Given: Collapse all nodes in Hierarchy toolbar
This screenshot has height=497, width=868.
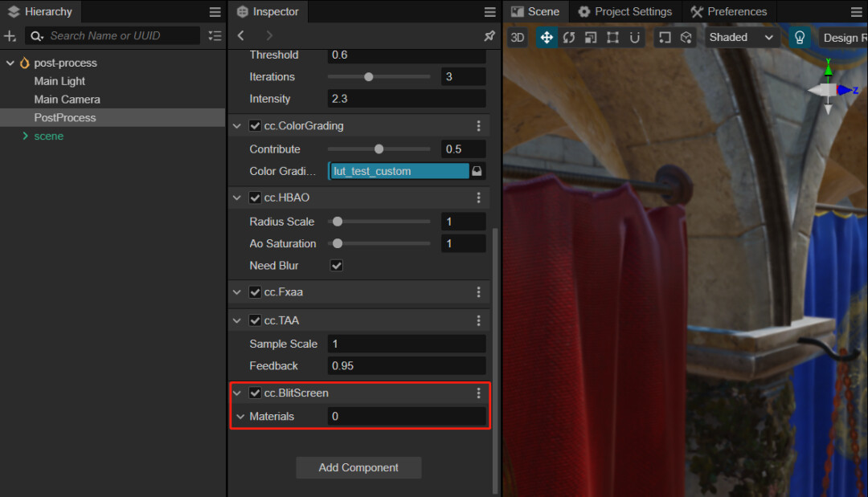Looking at the screenshot, I should pyautogui.click(x=215, y=35).
